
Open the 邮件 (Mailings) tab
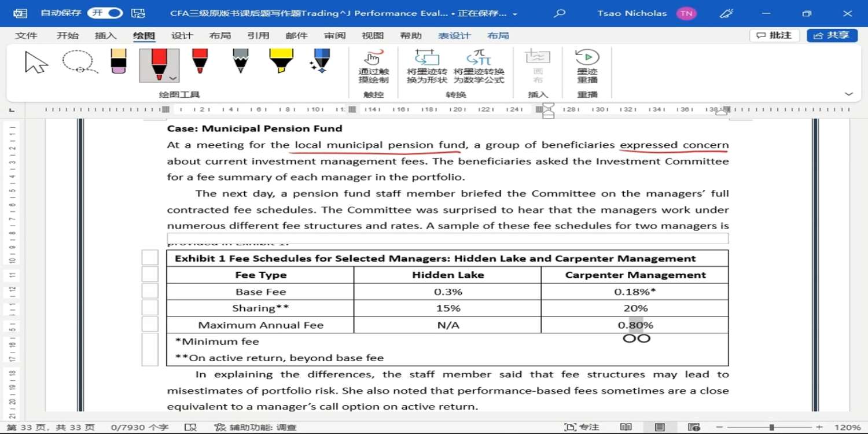(x=296, y=36)
